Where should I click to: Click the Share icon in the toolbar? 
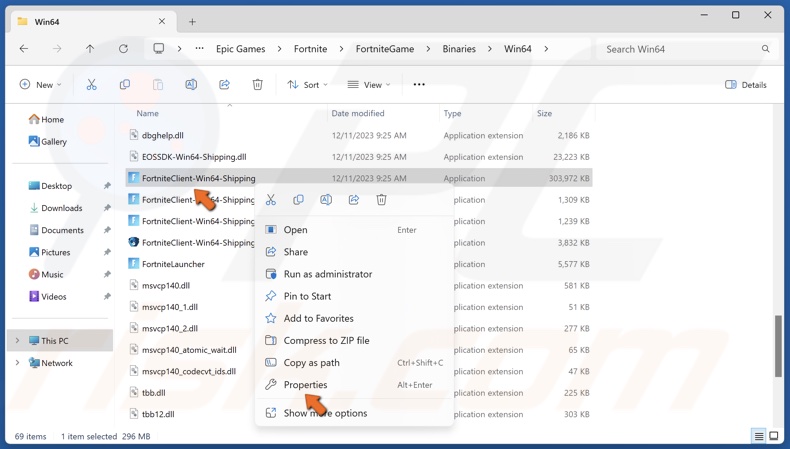(224, 85)
